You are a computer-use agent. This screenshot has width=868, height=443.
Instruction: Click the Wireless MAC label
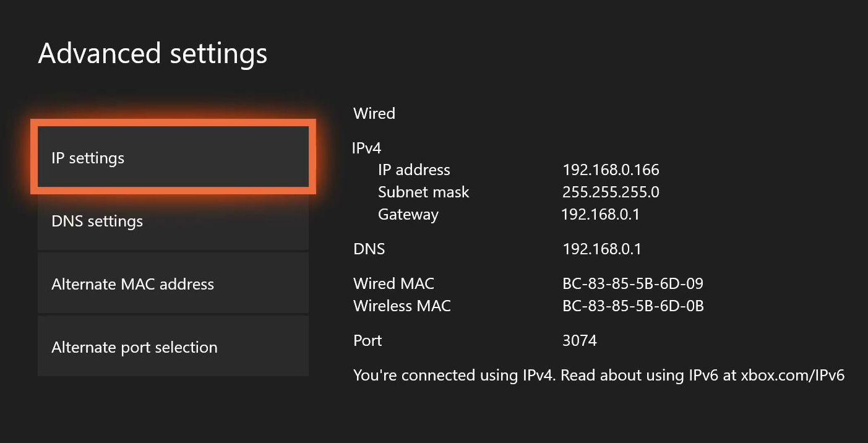tap(402, 306)
